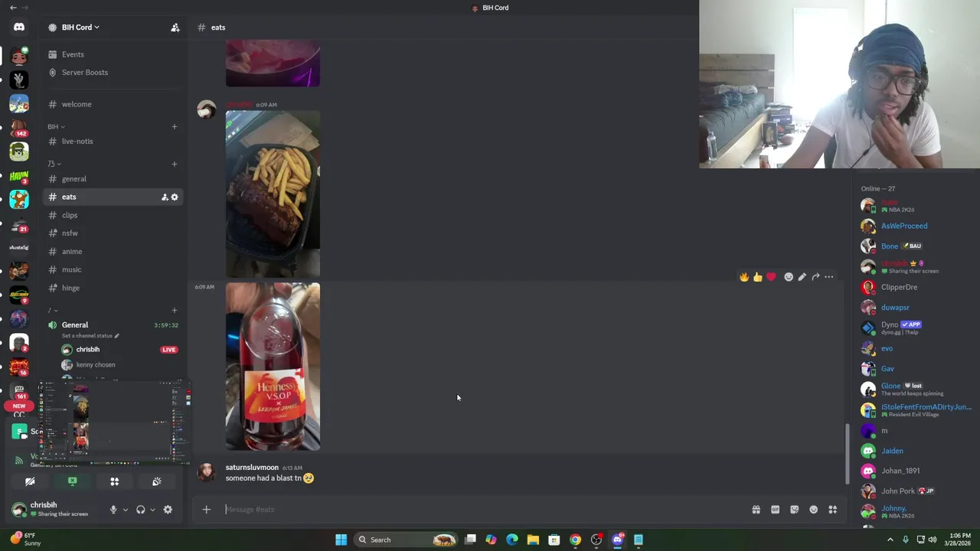Join General voice channel
Image resolution: width=980 pixels, height=551 pixels.
coord(113,328)
